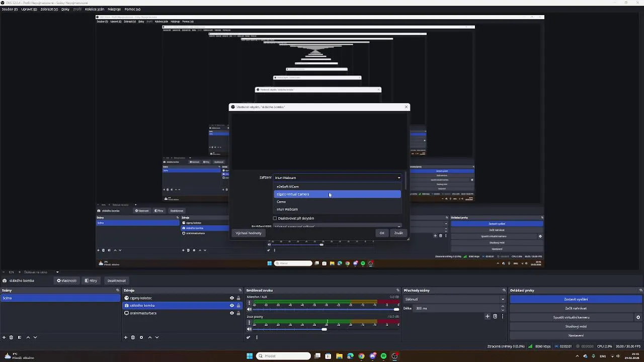Delete selected source with Zdroje trash icon
This screenshot has width=644, height=362.
point(133,337)
